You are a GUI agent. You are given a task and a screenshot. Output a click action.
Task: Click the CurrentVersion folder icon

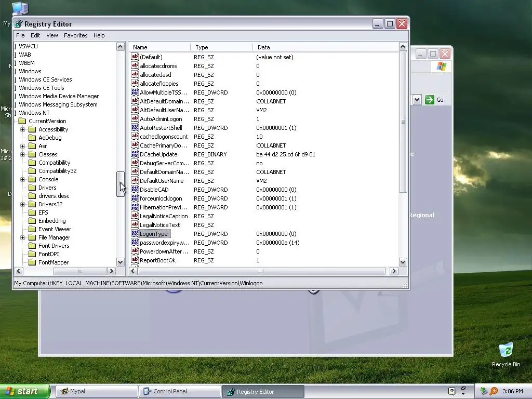[x=22, y=121]
